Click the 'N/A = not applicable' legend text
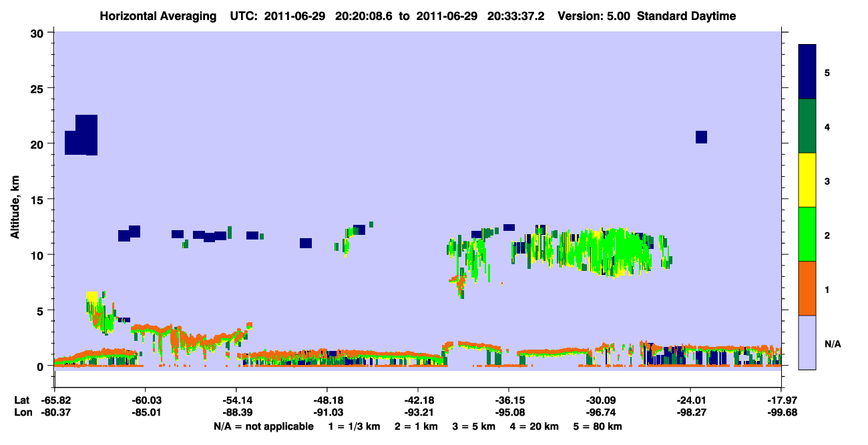This screenshot has width=868, height=445. point(263,426)
